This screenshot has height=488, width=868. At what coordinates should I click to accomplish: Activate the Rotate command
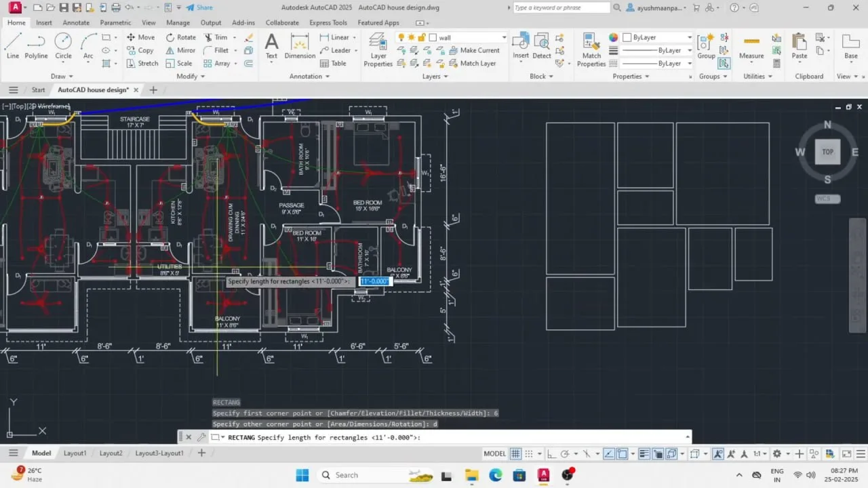pos(180,37)
